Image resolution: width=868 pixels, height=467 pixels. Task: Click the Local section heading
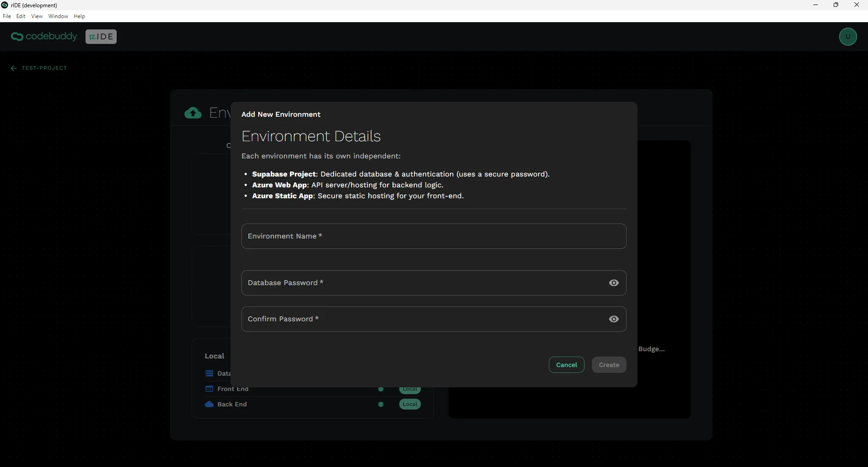214,356
